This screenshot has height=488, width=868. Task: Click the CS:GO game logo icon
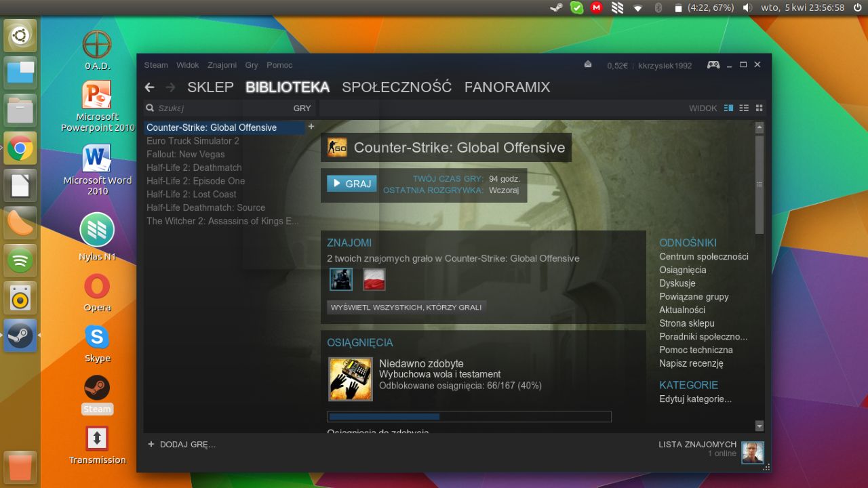337,148
